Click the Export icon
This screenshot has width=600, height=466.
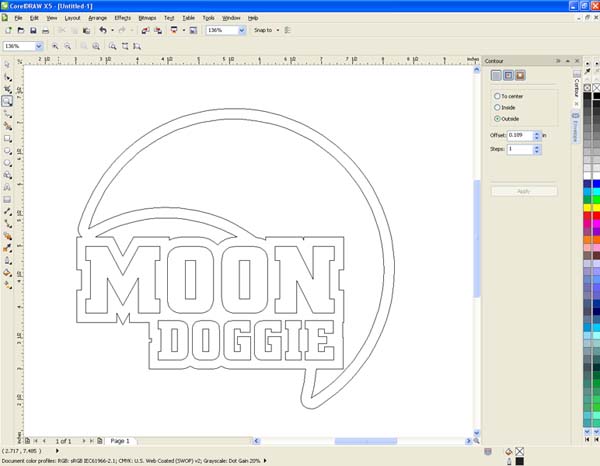pos(158,30)
